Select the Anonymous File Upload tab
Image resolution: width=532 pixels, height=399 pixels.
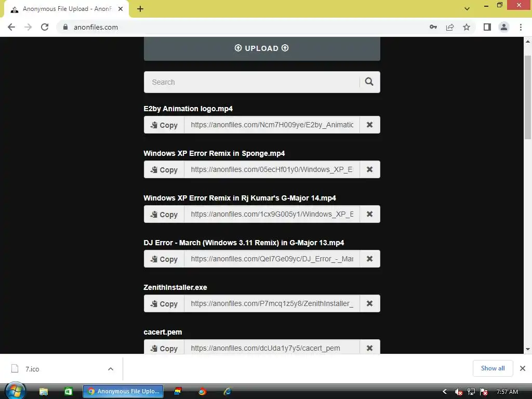click(66, 9)
